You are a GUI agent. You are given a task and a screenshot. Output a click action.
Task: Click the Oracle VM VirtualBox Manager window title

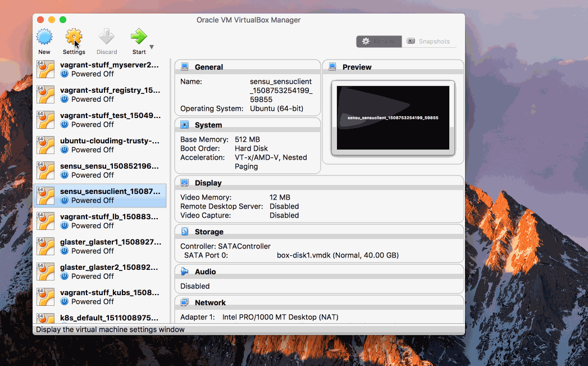pos(249,20)
